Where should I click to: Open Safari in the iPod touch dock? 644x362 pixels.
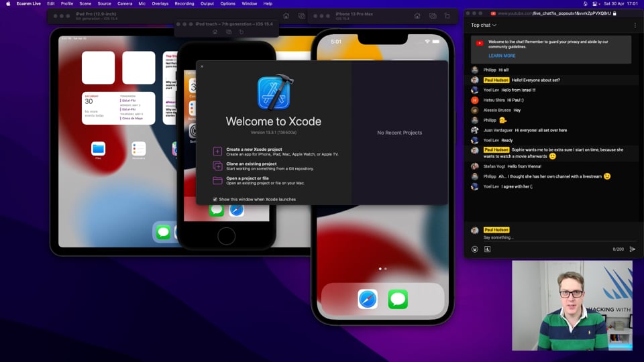point(237,210)
